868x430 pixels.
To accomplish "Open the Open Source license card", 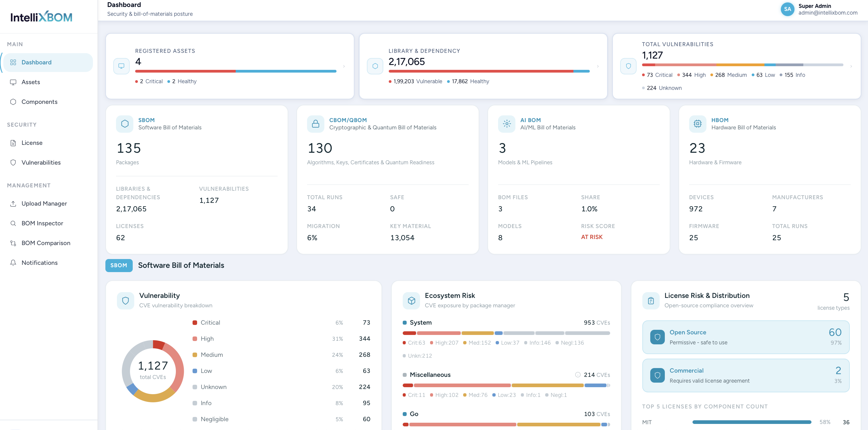I will click(x=746, y=337).
